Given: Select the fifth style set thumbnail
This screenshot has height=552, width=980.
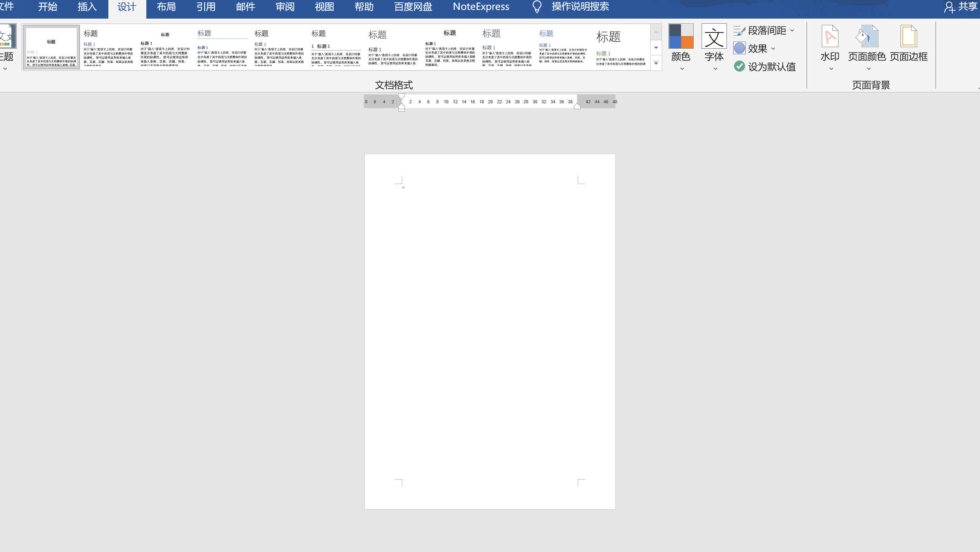Looking at the screenshot, I should point(279,47).
